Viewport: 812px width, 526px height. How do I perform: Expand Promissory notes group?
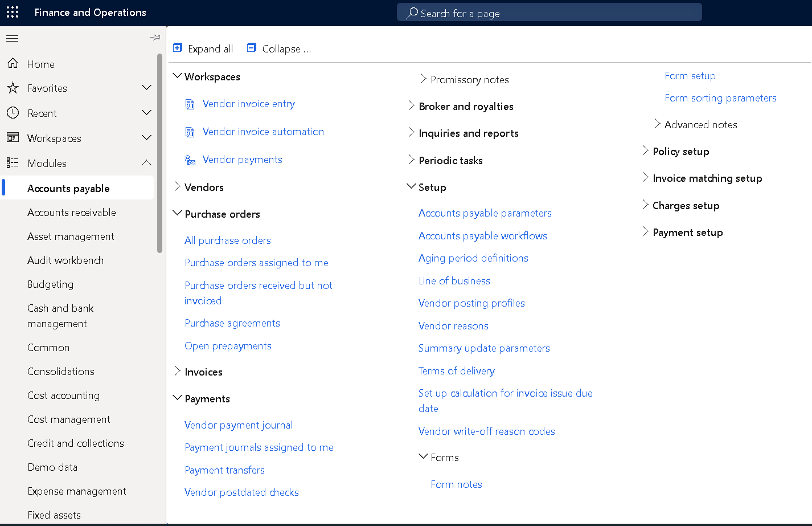423,79
